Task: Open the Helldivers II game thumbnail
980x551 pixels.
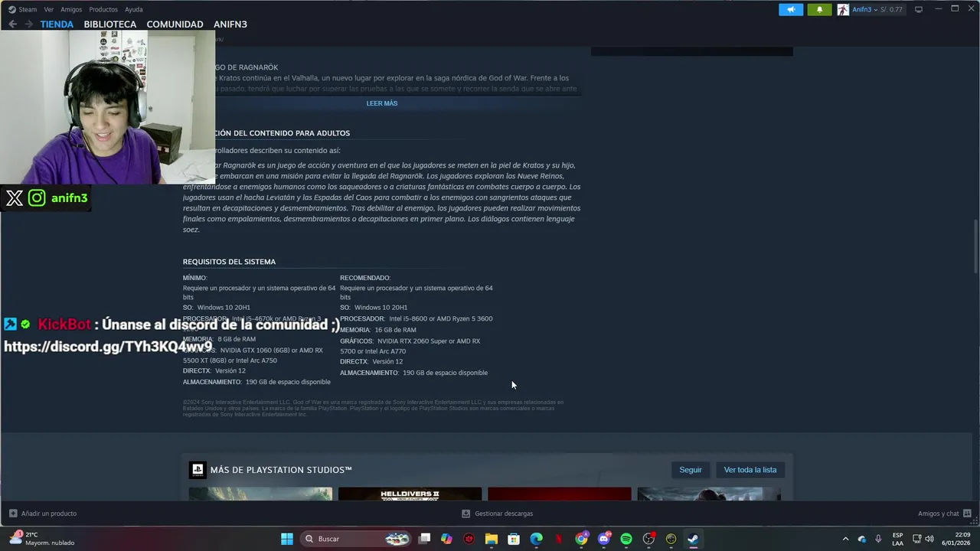Action: [x=410, y=494]
